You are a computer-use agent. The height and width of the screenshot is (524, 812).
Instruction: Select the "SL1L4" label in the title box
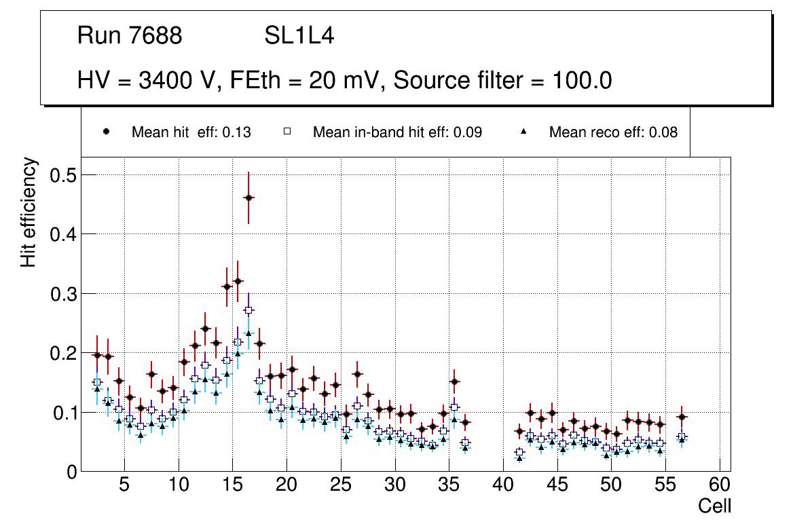click(299, 36)
